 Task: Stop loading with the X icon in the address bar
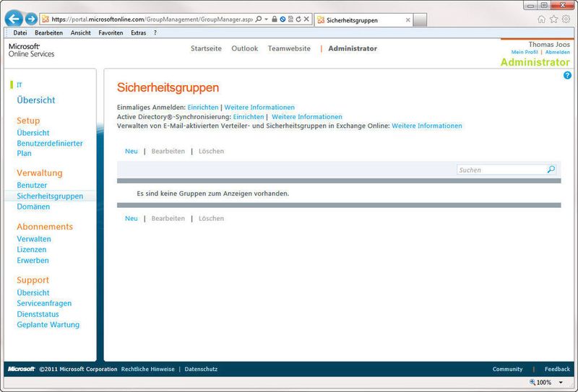(x=306, y=19)
